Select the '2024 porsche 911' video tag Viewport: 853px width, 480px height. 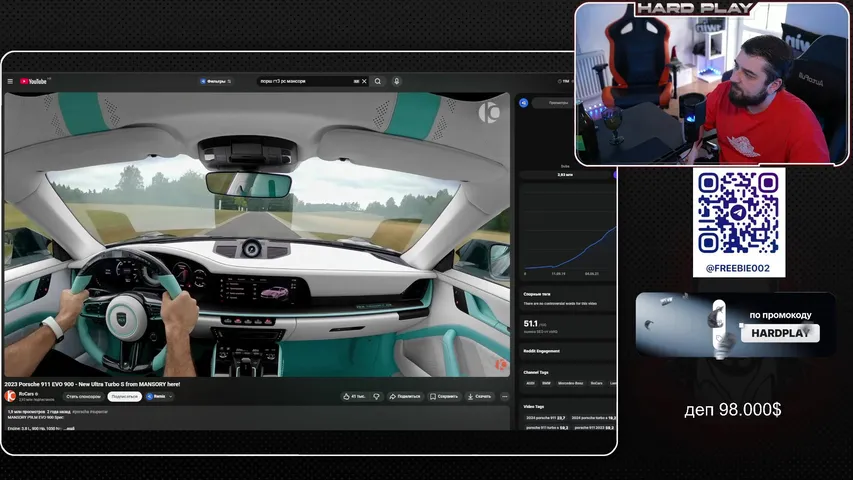(x=546, y=417)
